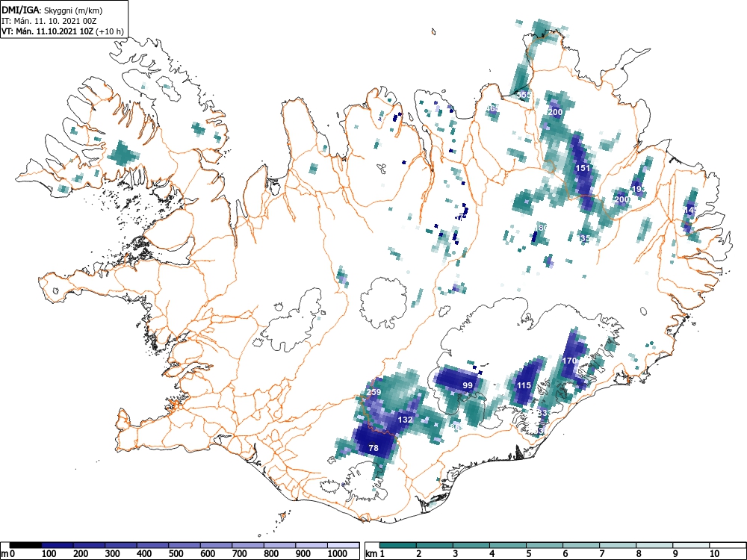
Task: Click the visibility value 180 on the map
Action: (x=541, y=228)
